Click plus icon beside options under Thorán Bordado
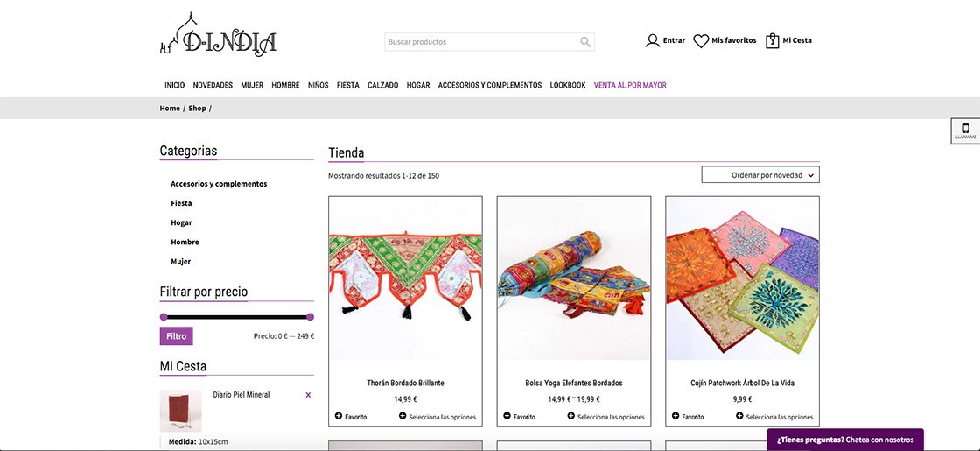 [x=402, y=416]
